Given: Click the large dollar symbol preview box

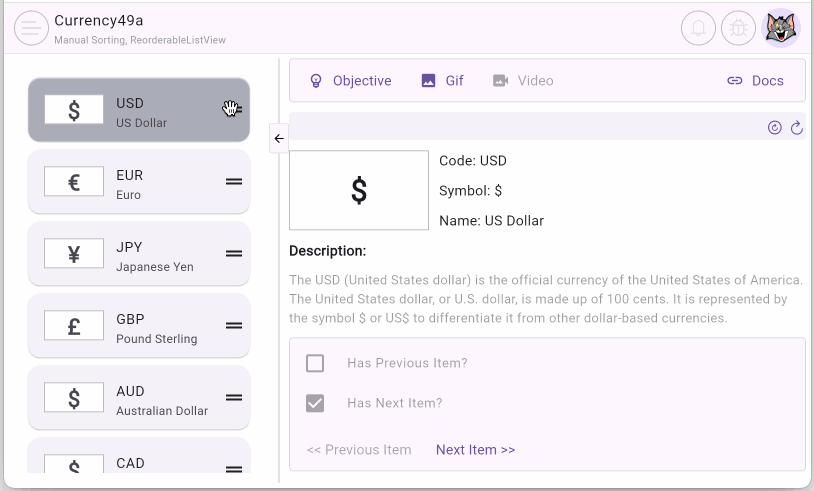Looking at the screenshot, I should [x=359, y=190].
